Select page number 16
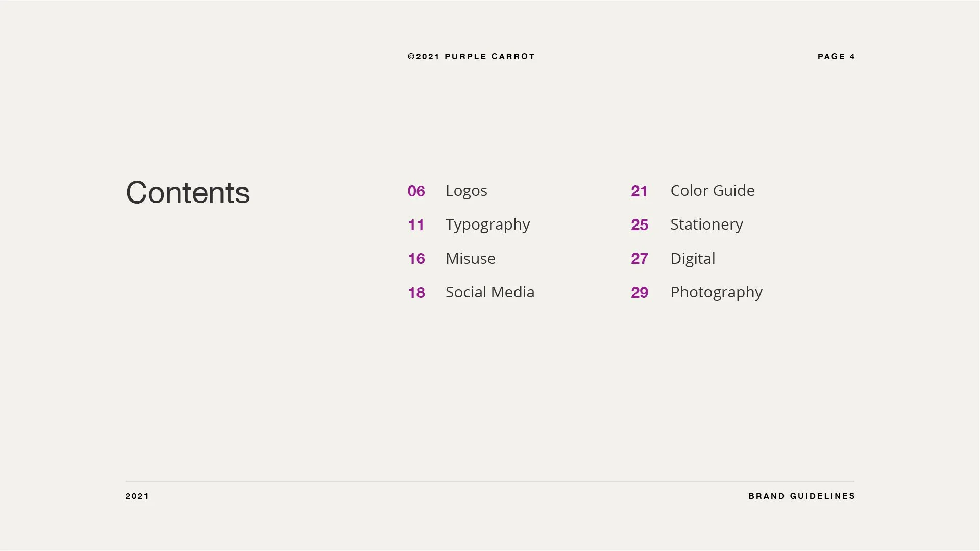 click(x=416, y=259)
